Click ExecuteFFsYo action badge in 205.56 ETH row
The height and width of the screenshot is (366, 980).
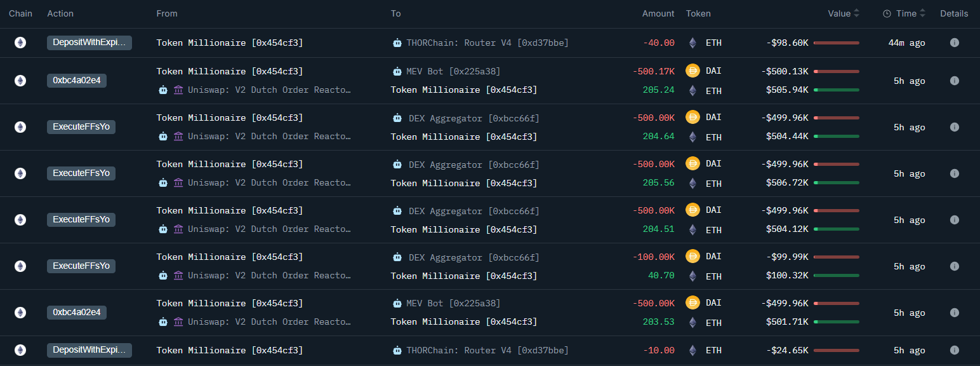point(81,173)
